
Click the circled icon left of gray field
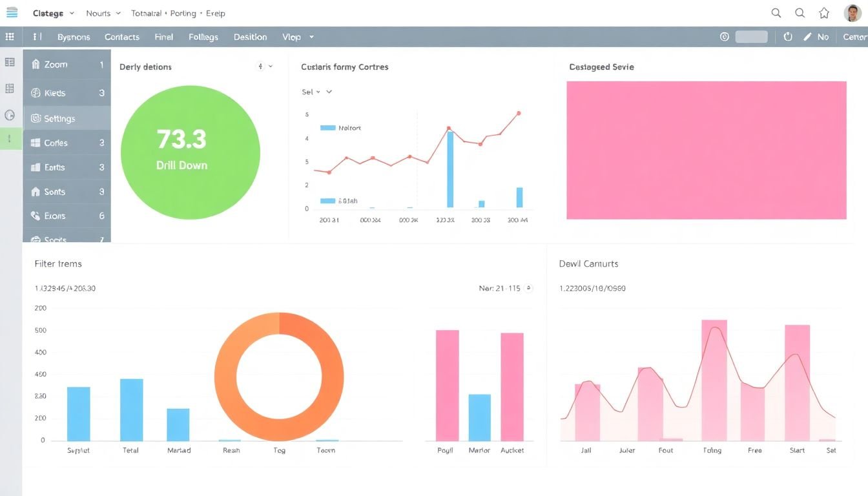tap(724, 37)
